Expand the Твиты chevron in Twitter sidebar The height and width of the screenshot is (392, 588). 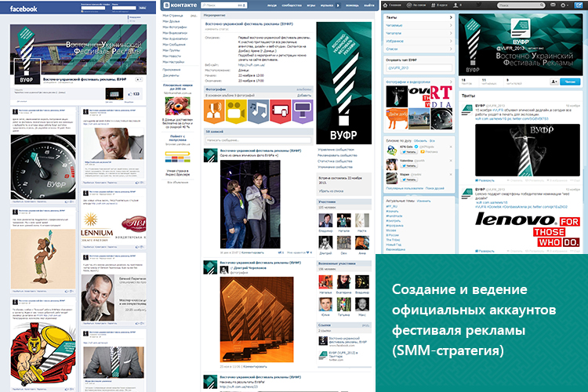click(x=450, y=17)
